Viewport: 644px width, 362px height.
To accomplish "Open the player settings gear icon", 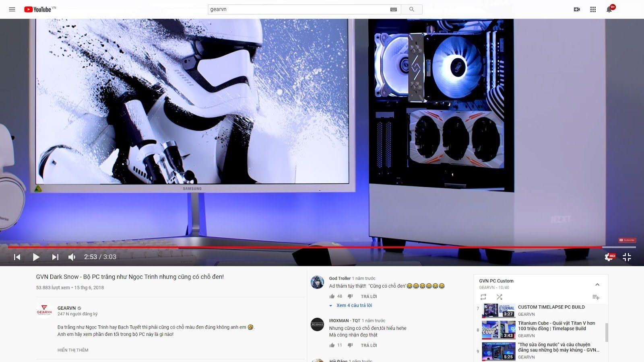I will click(607, 257).
